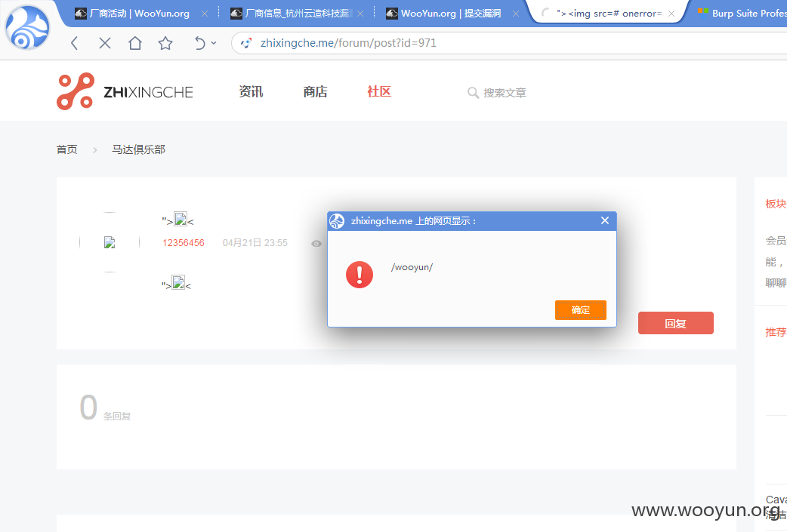Open user 12356456 profile link
Image resolution: width=787 pixels, height=532 pixels.
click(184, 243)
